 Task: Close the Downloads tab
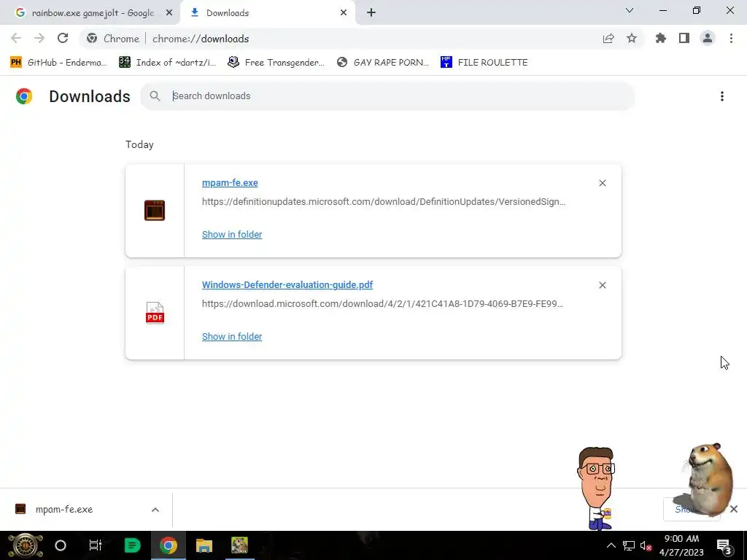pyautogui.click(x=344, y=13)
